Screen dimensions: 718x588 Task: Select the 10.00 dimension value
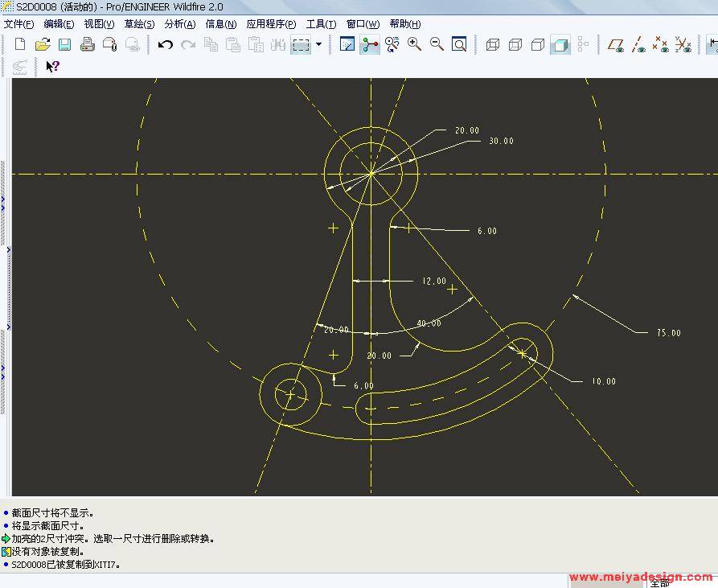604,381
